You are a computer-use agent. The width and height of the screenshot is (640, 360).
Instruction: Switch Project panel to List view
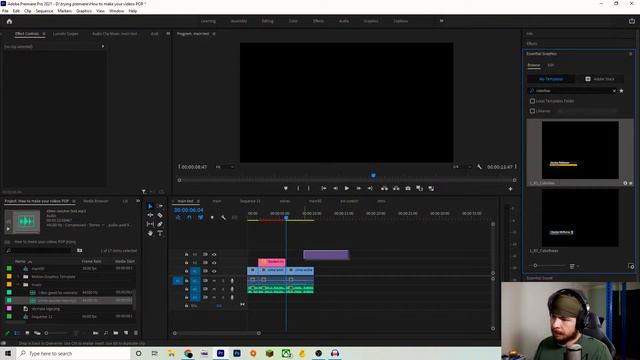[17, 333]
